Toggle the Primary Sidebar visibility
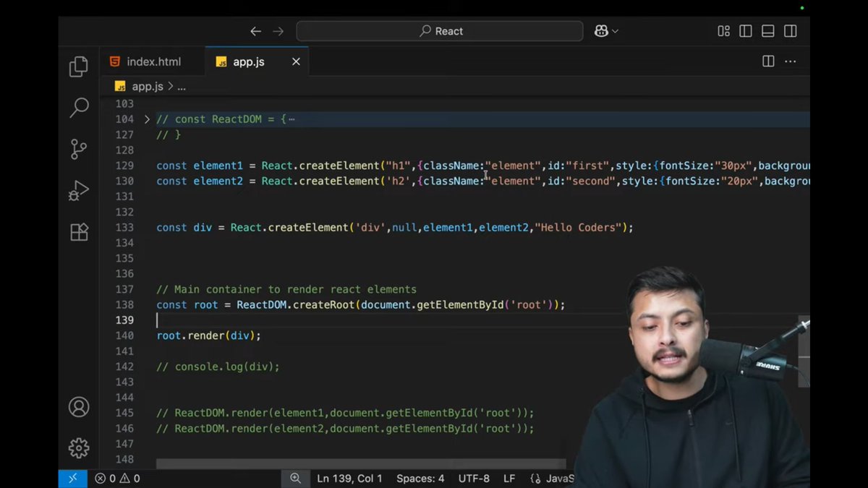Image resolution: width=868 pixels, height=488 pixels. click(746, 31)
